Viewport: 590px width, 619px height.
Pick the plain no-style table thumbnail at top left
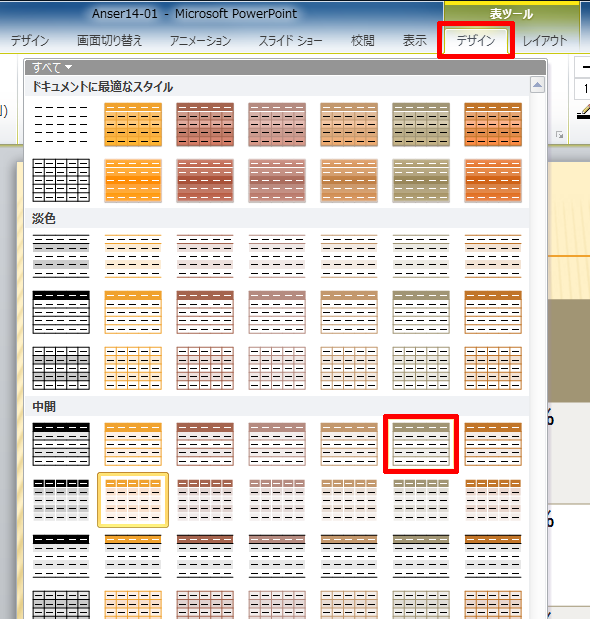click(x=61, y=124)
